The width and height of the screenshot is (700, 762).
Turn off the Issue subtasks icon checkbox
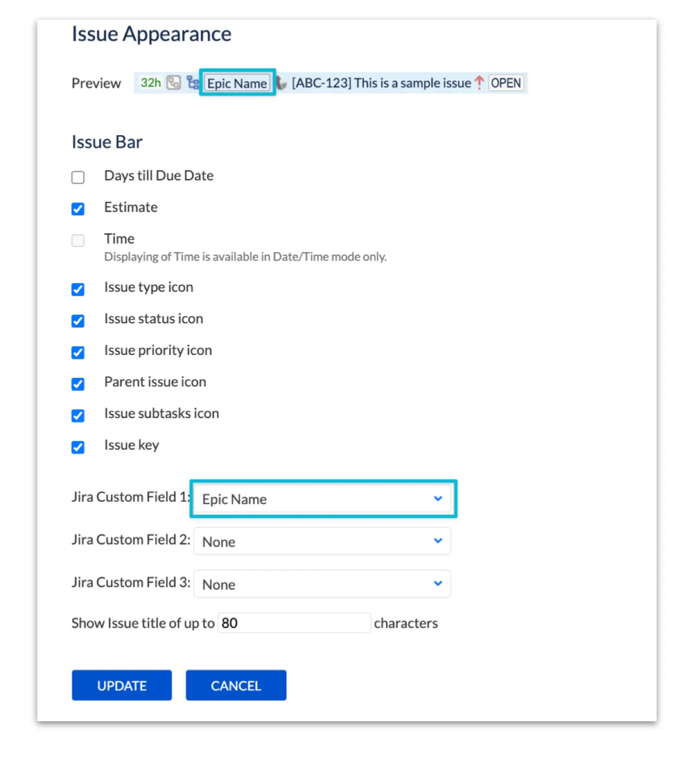(x=78, y=416)
